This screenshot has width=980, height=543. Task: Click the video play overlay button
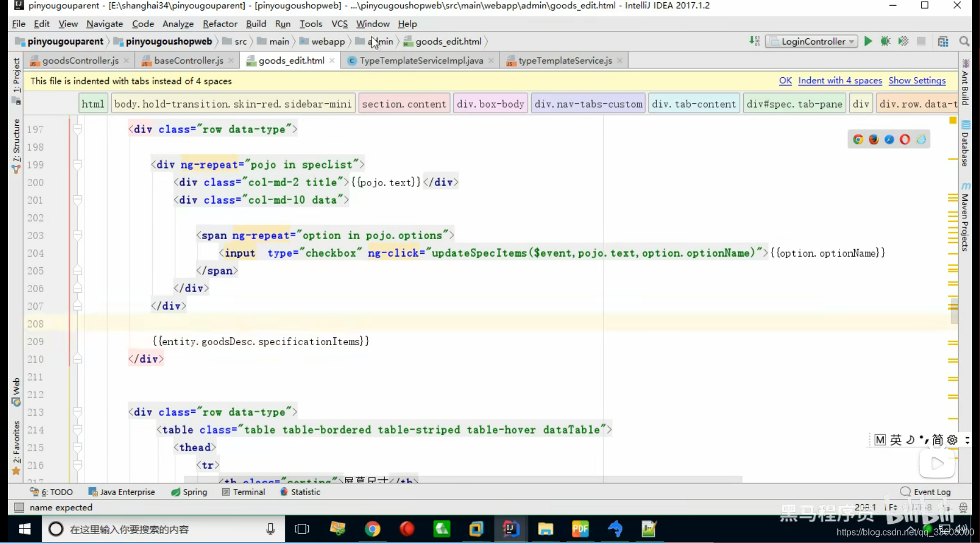pos(937,463)
